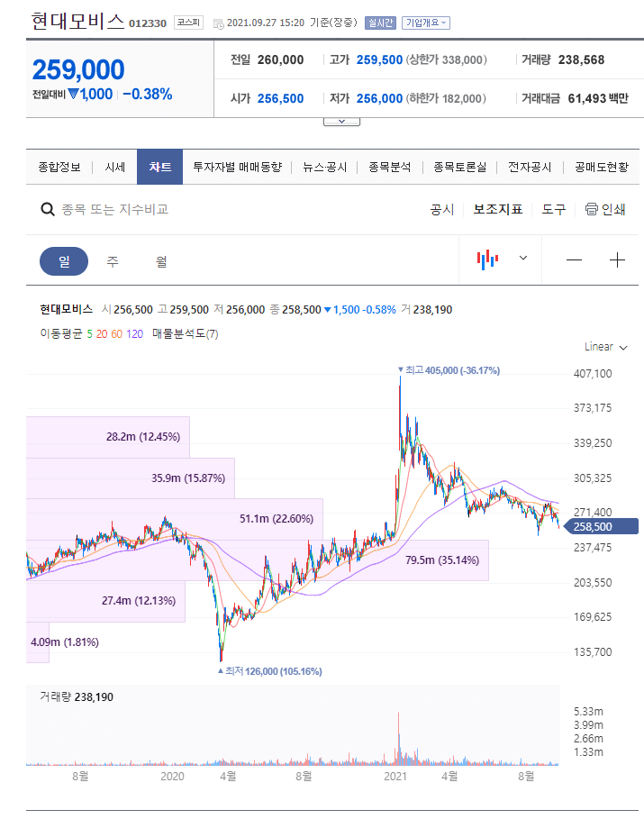Click the calendar icon beside the date
This screenshot has width=644, height=819.
pyautogui.click(x=218, y=23)
